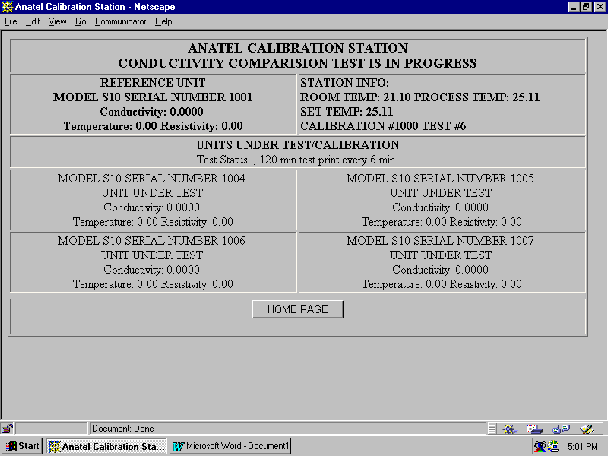Click 'SET TEMP: 25.11' text
The image size is (608, 456).
pyautogui.click(x=347, y=112)
